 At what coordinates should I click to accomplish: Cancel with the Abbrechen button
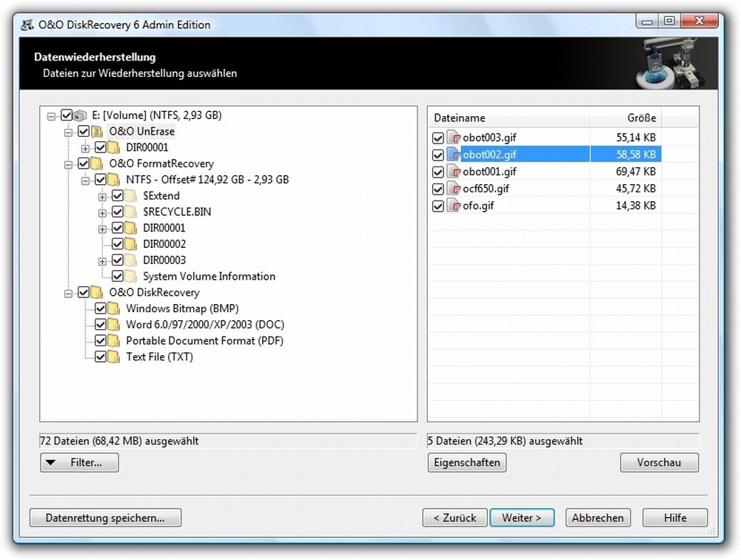pos(598,518)
